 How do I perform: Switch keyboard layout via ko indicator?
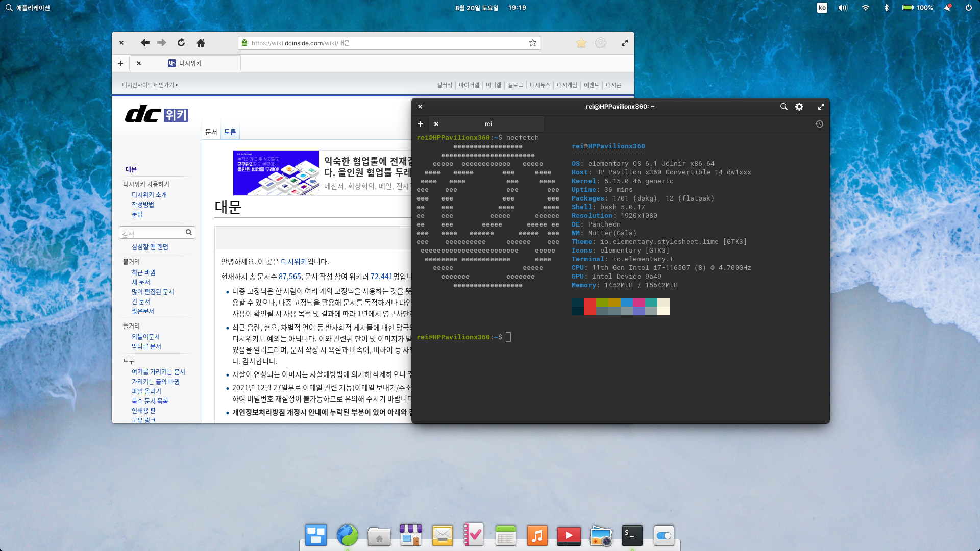(822, 8)
